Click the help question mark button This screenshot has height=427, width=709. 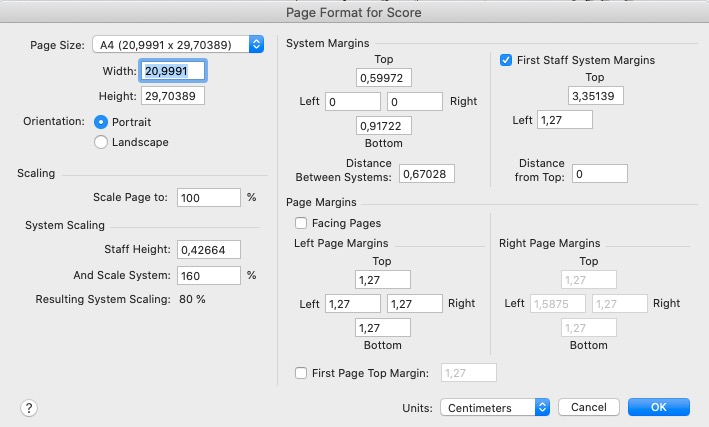click(x=29, y=407)
